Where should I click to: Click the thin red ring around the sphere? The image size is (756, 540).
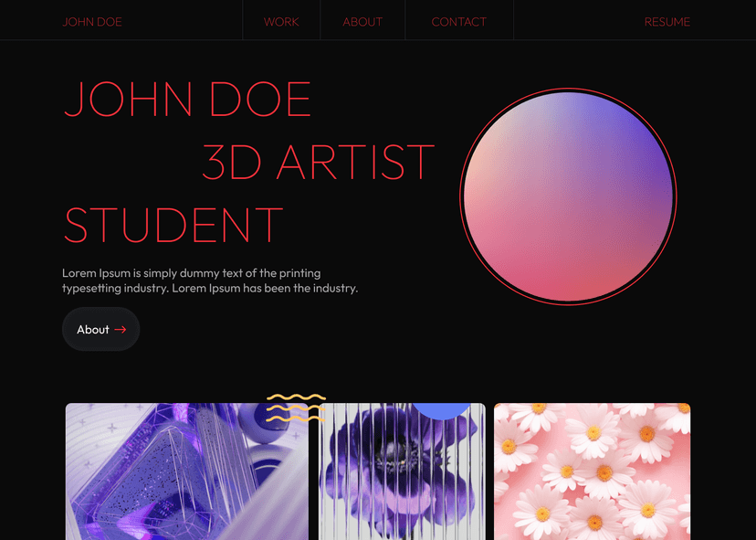[x=568, y=89]
